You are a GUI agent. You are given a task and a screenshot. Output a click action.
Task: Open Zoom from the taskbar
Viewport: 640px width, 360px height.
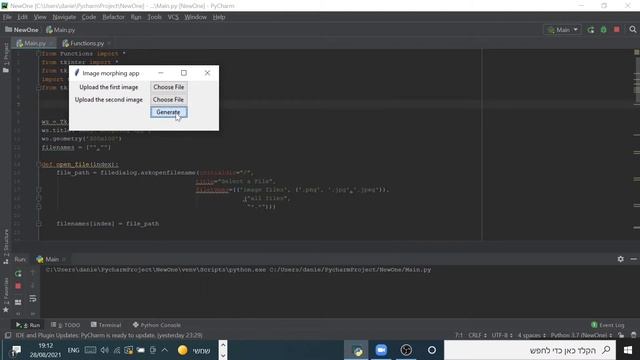pyautogui.click(x=381, y=350)
